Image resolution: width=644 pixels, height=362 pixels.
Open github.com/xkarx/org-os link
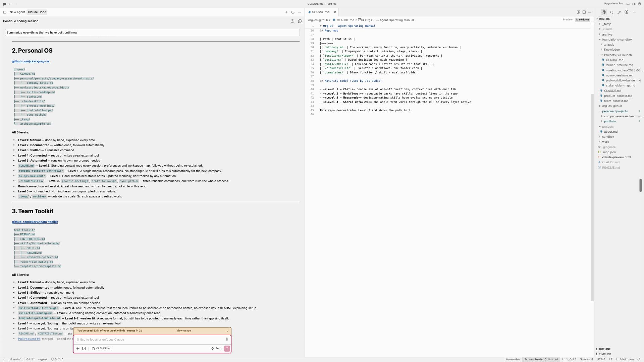(31, 61)
